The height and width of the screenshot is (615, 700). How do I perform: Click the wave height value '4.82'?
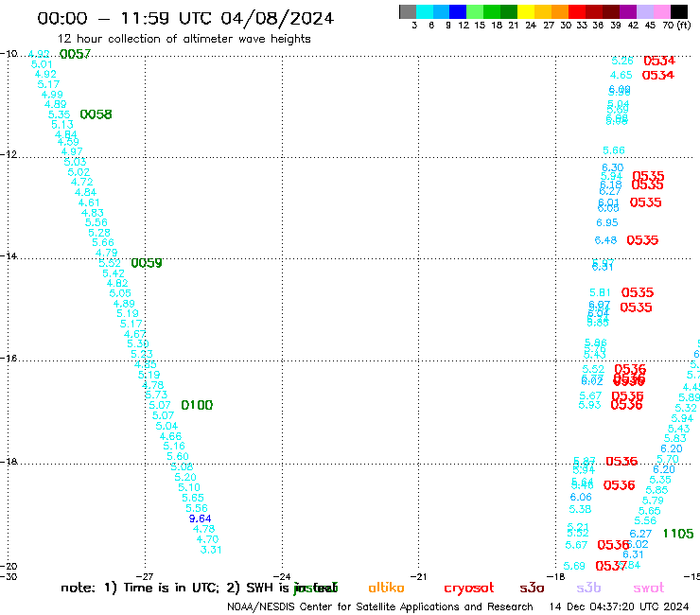pyautogui.click(x=117, y=283)
